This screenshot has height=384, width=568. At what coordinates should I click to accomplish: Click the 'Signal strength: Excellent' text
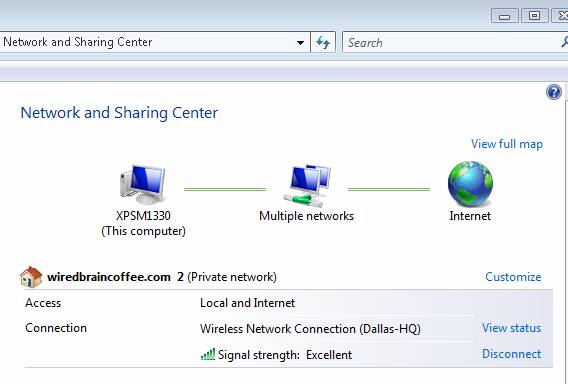(285, 355)
